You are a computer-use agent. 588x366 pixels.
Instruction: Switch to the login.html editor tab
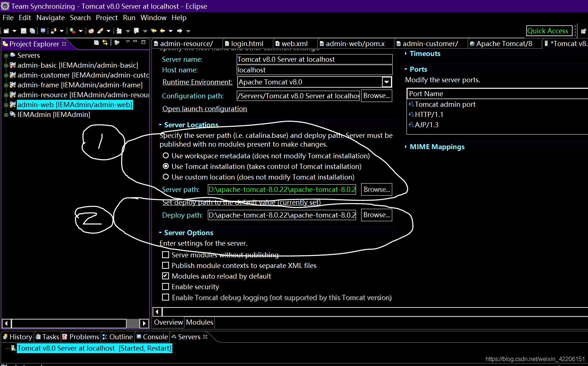click(x=247, y=44)
